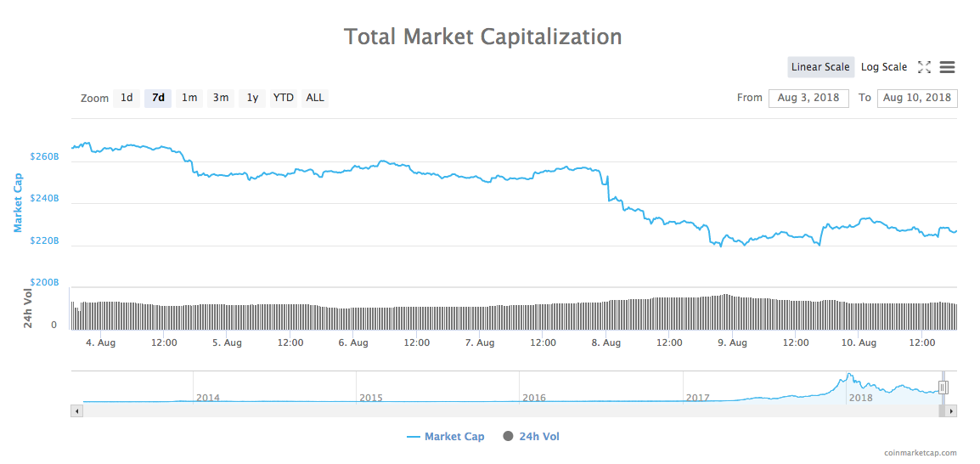Open the chart hamburger menu
The image size is (980, 464).
[x=948, y=67]
